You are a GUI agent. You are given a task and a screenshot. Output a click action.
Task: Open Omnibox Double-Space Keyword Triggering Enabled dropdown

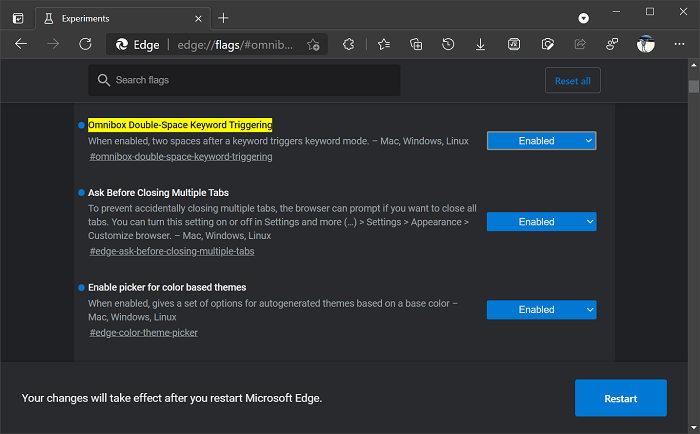542,141
